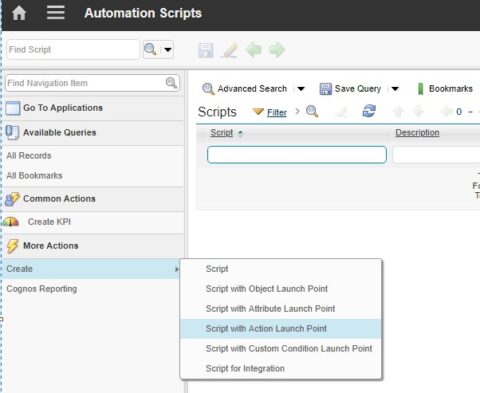Click the Find Navigation Item magnifier icon
The height and width of the screenshot is (393, 480).
pos(171,83)
